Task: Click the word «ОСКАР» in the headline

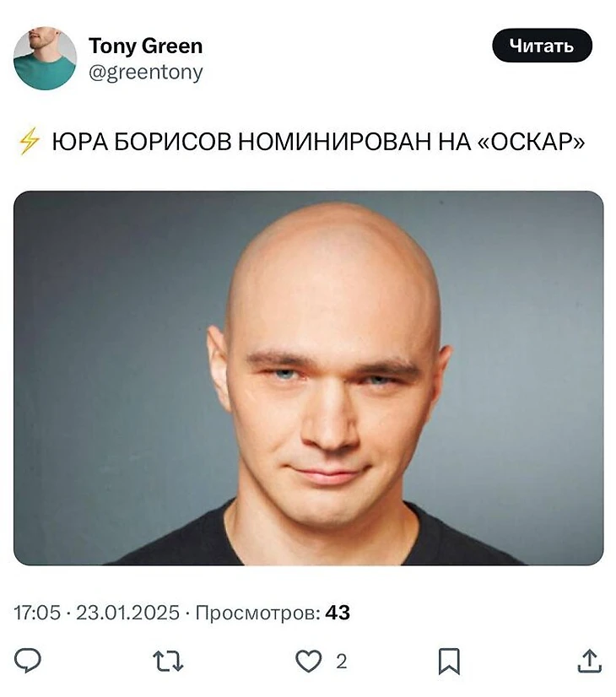Action: point(531,142)
